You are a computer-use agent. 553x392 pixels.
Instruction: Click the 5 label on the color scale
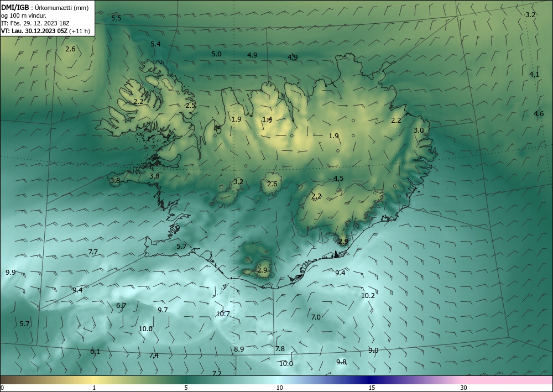[186, 388]
